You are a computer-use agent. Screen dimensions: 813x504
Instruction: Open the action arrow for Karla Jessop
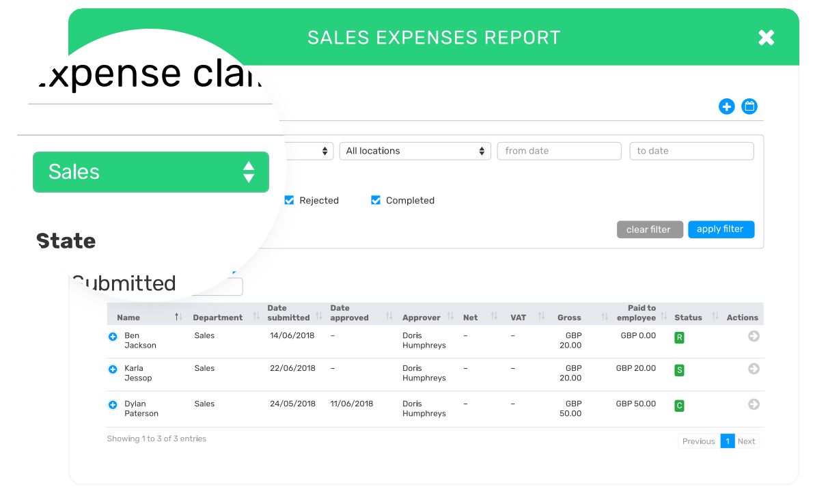click(x=754, y=369)
